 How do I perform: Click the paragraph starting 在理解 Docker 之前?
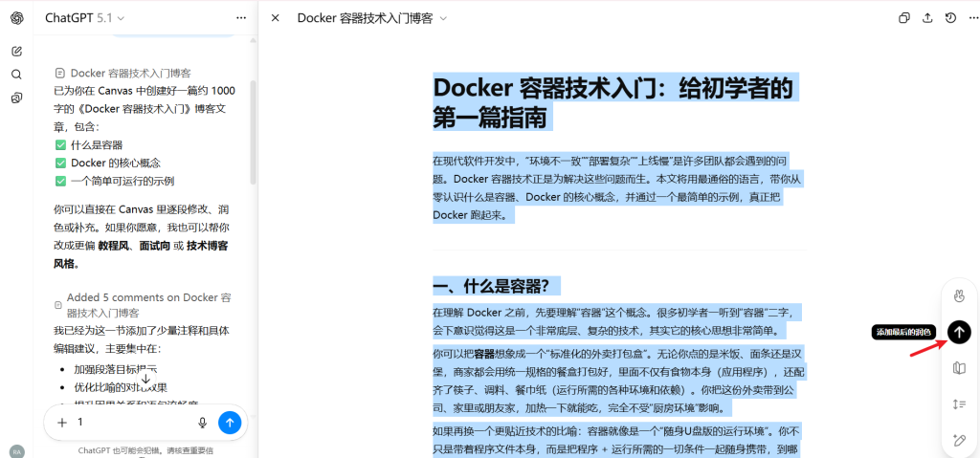(617, 321)
